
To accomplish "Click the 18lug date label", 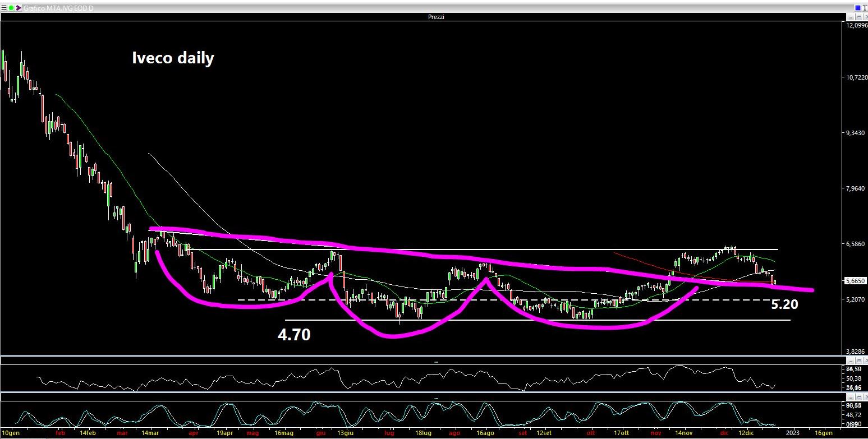I will coord(422,433).
